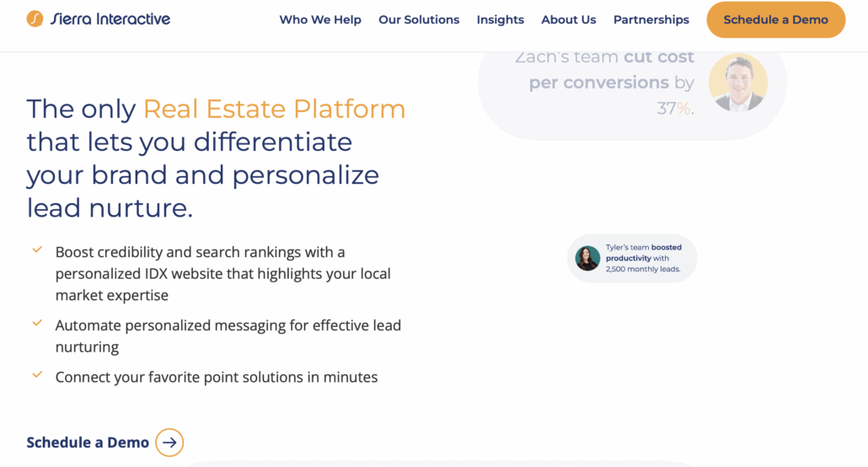The image size is (868, 467).
Task: Click the Boost credibility and search rankings bullet text
Action: (x=223, y=274)
